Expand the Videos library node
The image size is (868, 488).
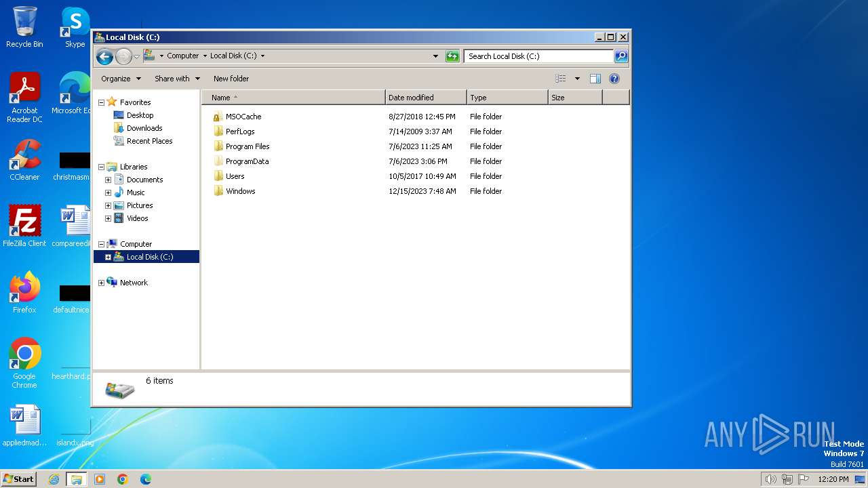(x=108, y=218)
